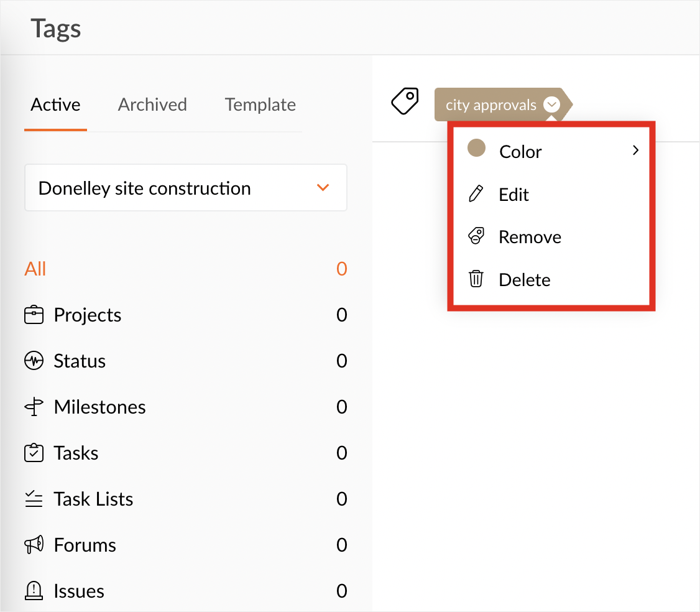This screenshot has width=700, height=612.
Task: Click the trash Delete icon
Action: (x=476, y=279)
